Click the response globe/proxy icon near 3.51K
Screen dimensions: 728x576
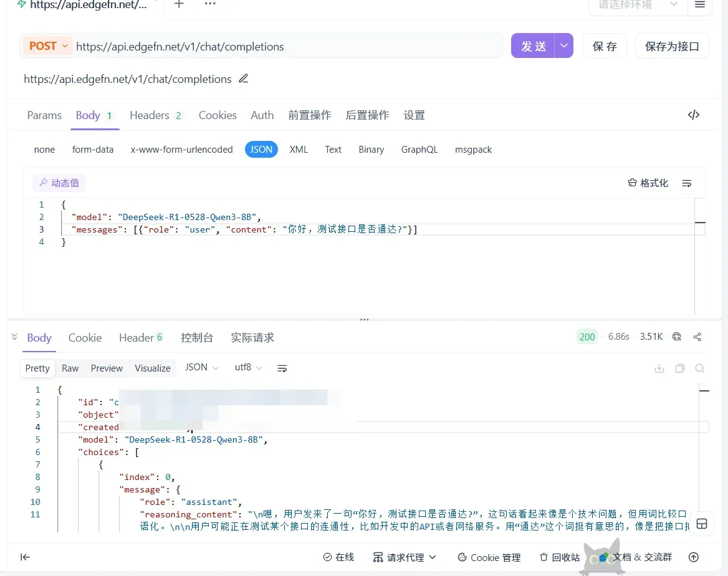pyautogui.click(x=677, y=336)
